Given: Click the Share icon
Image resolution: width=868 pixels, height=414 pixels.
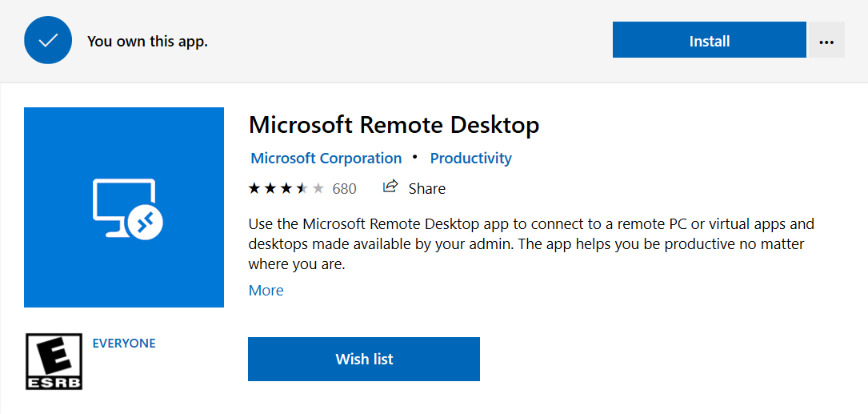Looking at the screenshot, I should point(390,187).
